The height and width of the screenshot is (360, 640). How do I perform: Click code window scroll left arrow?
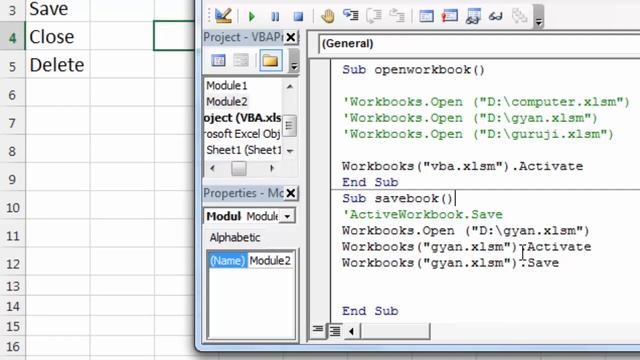(351, 331)
